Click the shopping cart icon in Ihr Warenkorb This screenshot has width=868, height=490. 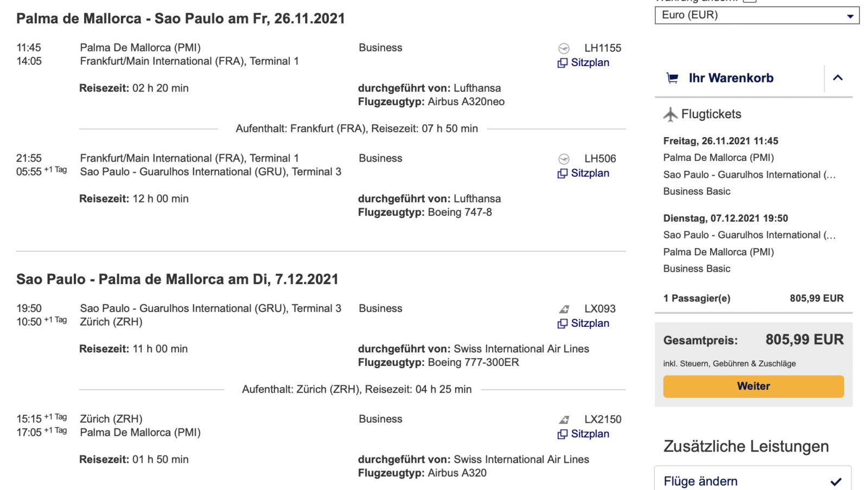click(x=672, y=78)
